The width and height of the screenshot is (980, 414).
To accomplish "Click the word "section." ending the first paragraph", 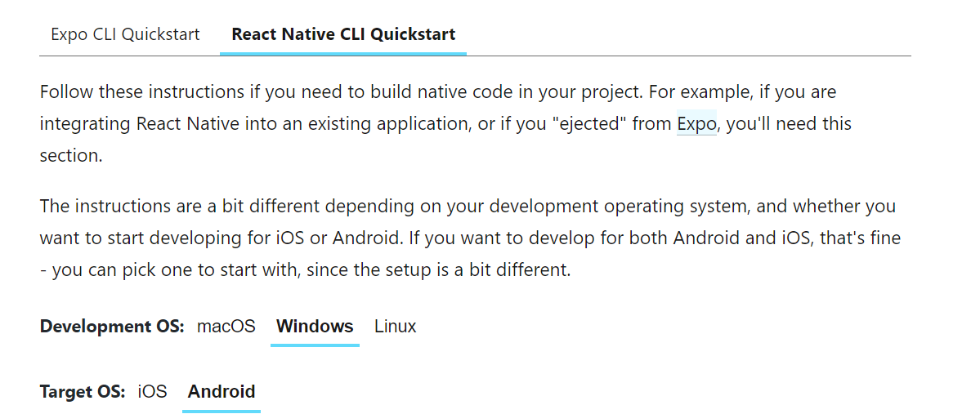I will click(70, 155).
